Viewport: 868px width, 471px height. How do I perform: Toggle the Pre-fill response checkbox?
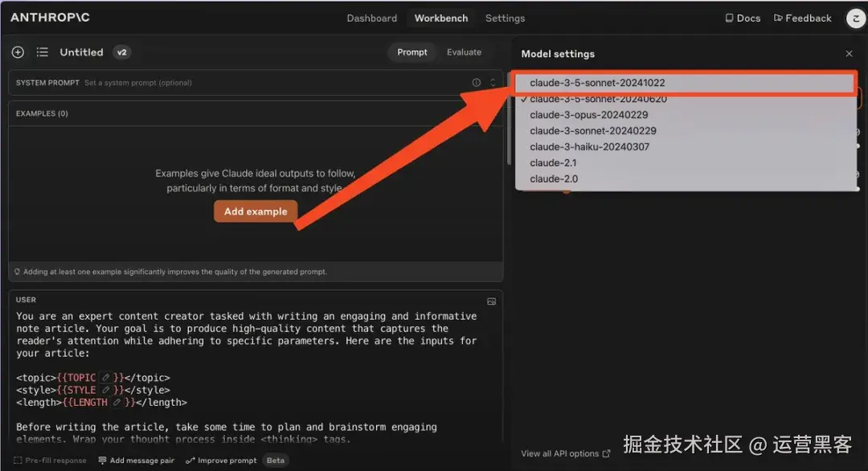pyautogui.click(x=18, y=461)
